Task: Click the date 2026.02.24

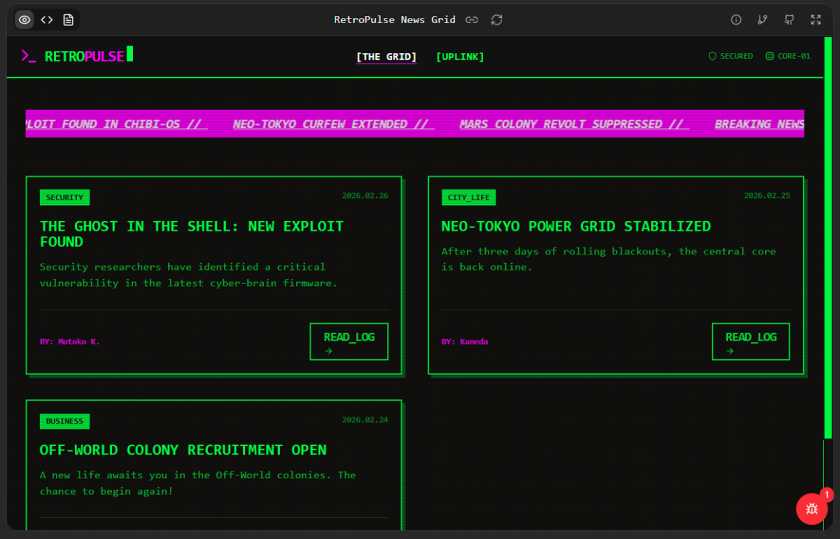Action: pyautogui.click(x=365, y=420)
